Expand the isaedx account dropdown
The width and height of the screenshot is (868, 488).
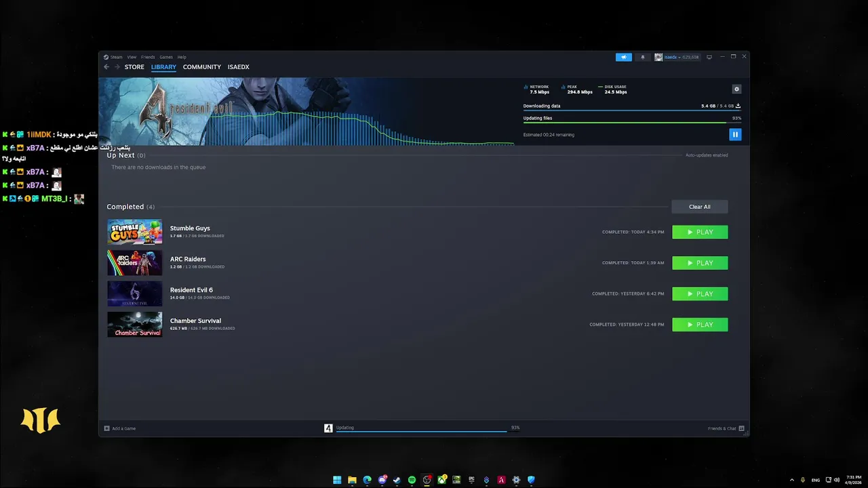tap(677, 57)
